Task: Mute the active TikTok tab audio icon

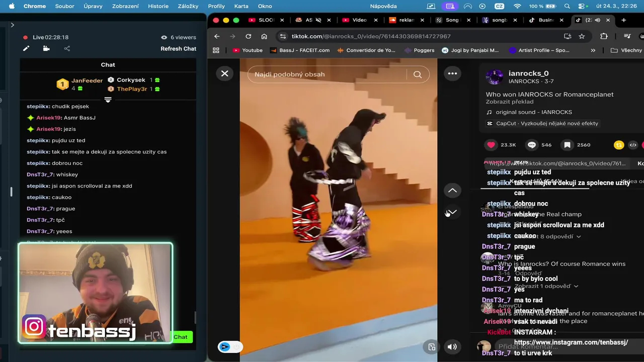Action: point(597,20)
